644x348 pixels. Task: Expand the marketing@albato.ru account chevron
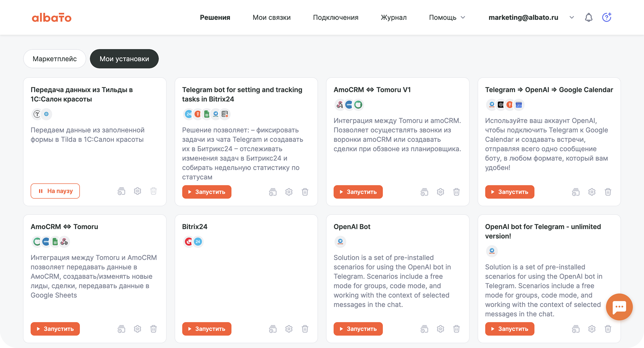(x=571, y=17)
